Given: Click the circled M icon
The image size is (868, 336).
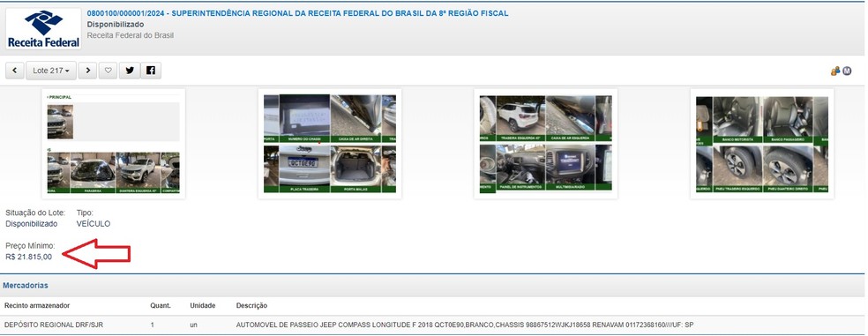Looking at the screenshot, I should tap(847, 71).
